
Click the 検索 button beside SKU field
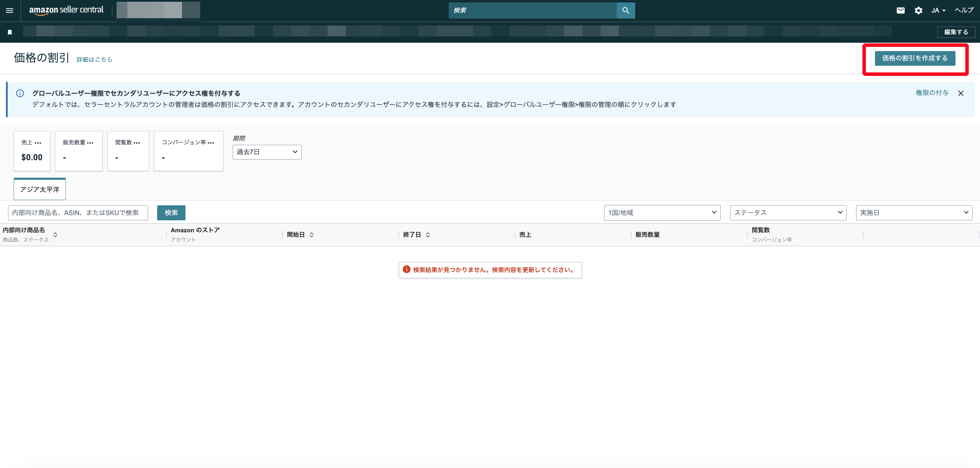point(171,213)
